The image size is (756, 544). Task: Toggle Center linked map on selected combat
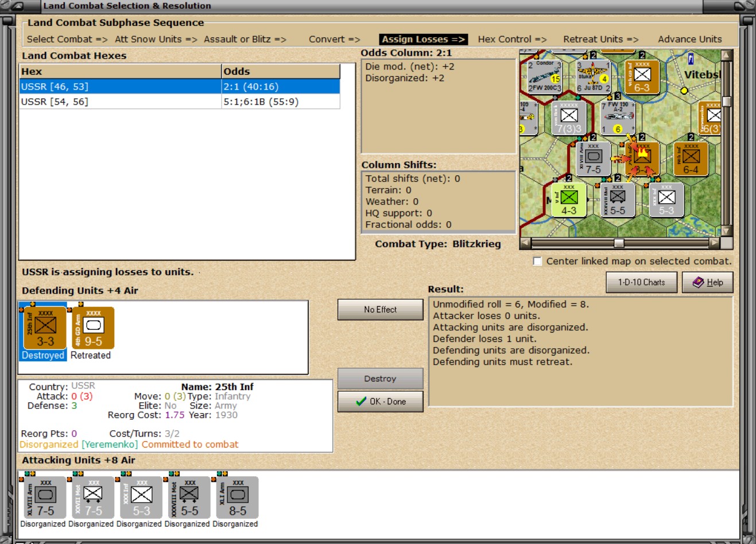(537, 261)
